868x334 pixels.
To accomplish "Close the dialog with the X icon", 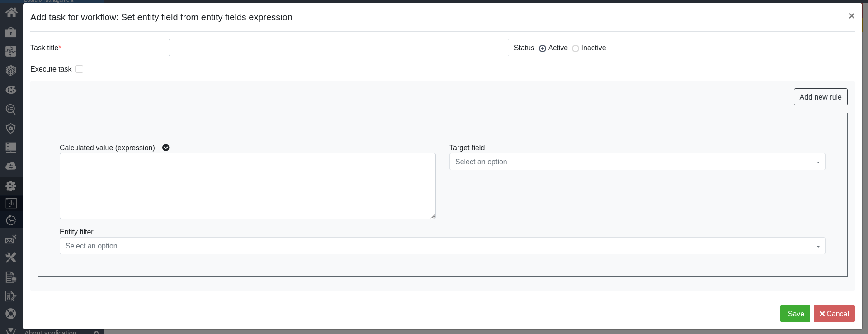I will pos(852,16).
